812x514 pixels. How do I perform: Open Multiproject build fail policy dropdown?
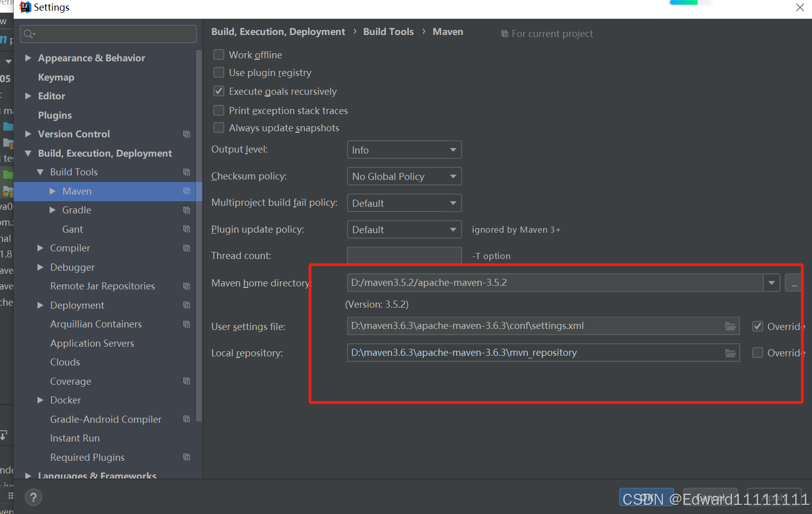point(404,203)
